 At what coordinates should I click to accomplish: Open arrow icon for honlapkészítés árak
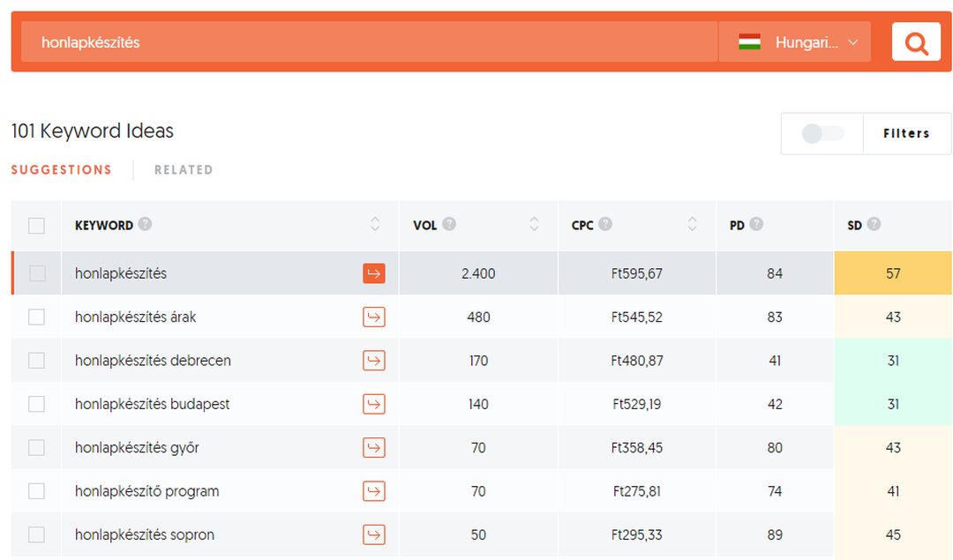(x=374, y=317)
